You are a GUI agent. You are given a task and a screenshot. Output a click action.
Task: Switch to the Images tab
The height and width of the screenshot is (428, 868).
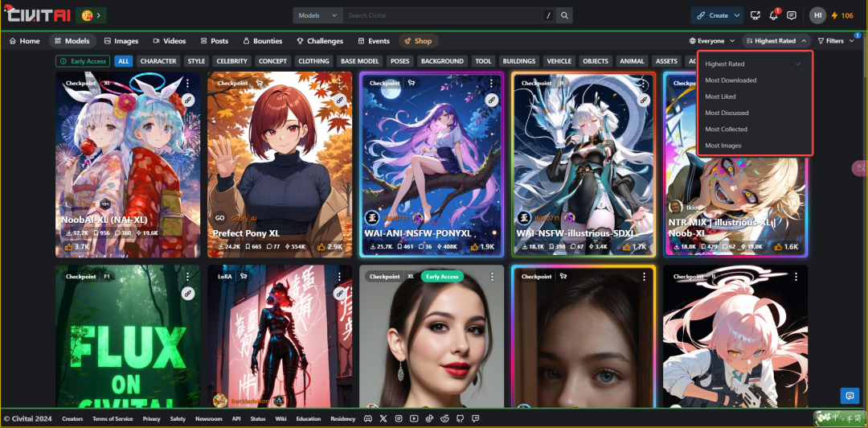tap(121, 41)
